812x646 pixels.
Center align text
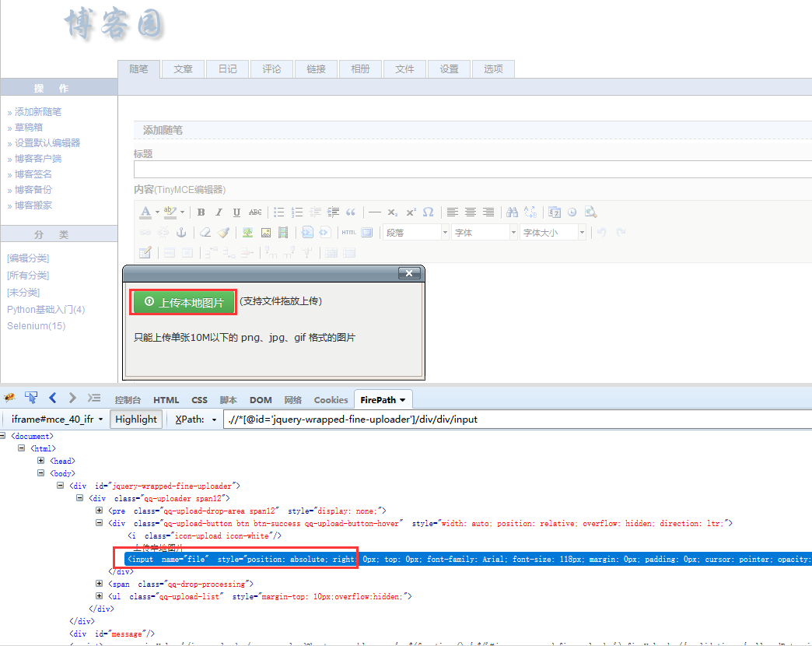[x=471, y=212]
